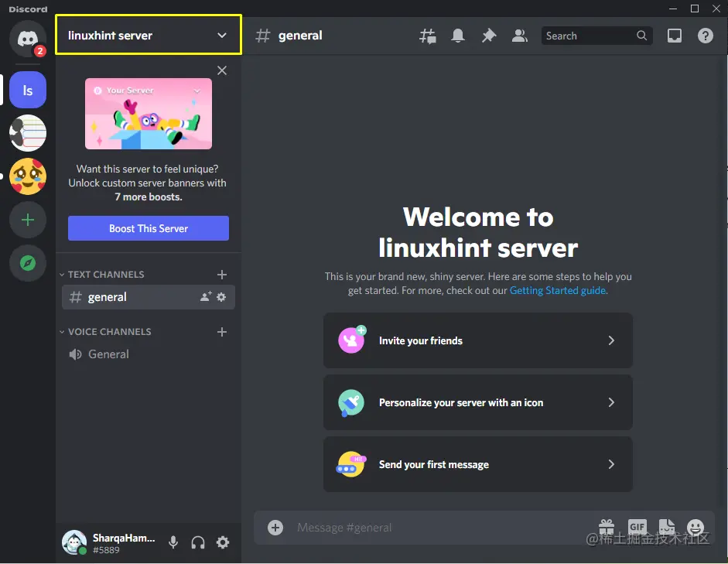The height and width of the screenshot is (564, 728).
Task: Open the GIF picker
Action: [637, 527]
